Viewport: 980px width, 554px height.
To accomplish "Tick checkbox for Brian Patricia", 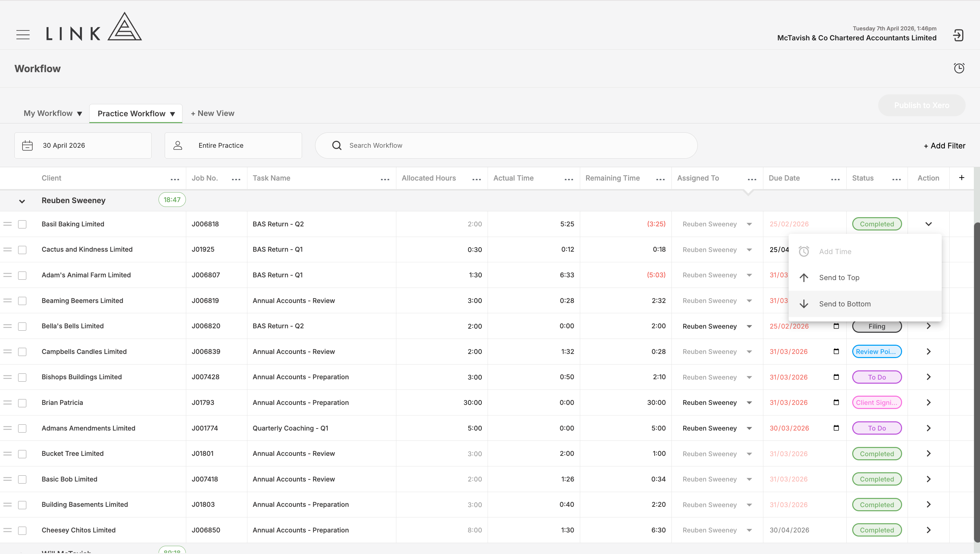I will 23,403.
